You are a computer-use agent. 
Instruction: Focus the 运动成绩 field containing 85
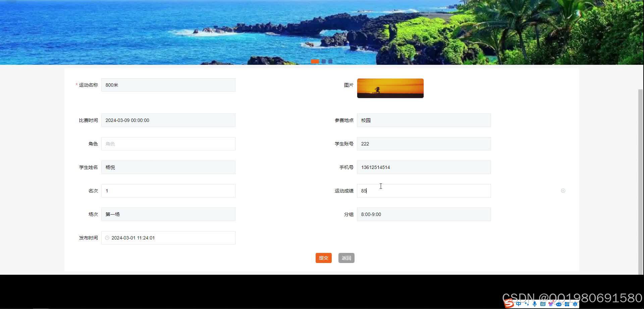424,191
